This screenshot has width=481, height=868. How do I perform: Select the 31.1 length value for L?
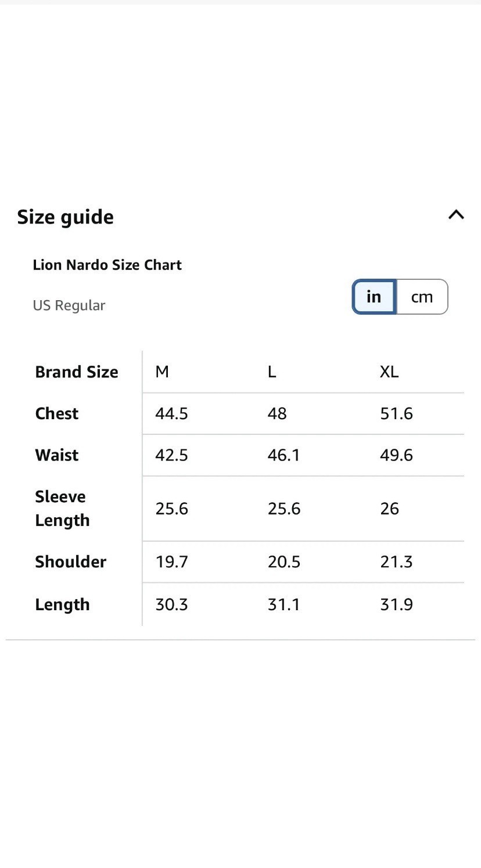[x=283, y=604]
